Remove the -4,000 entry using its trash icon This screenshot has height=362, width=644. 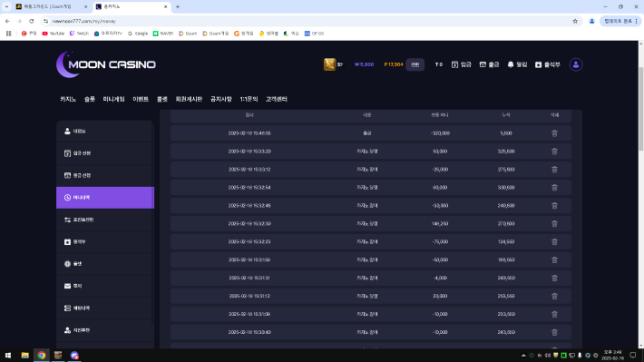554,279
